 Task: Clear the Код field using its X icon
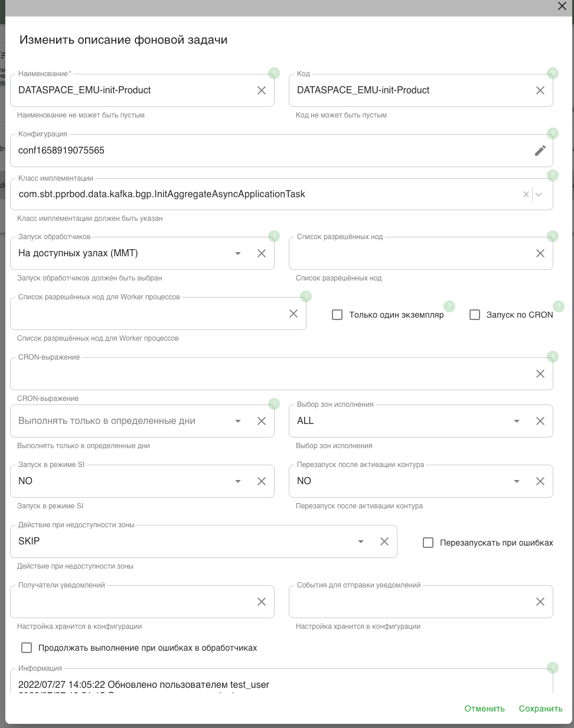pos(540,90)
